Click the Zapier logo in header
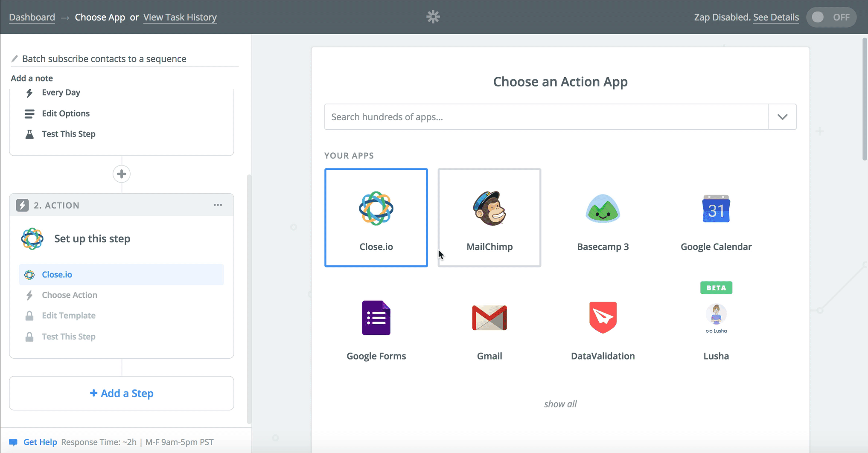868x453 pixels. [433, 17]
